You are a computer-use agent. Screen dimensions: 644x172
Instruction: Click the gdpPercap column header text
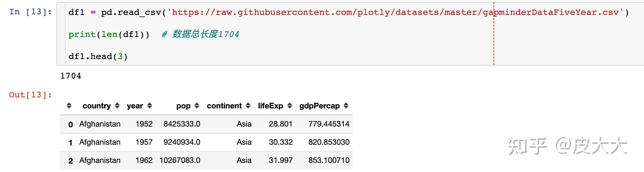pos(319,106)
